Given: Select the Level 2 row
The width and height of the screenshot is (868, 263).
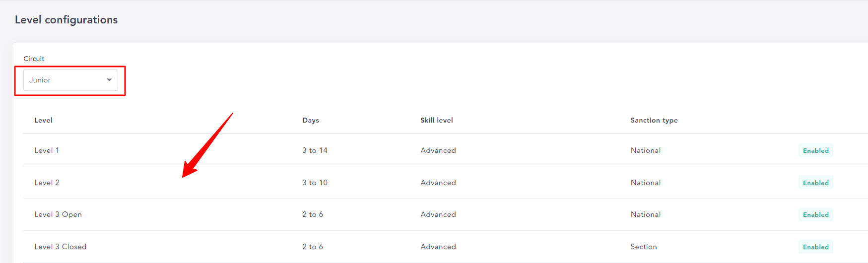Looking at the screenshot, I should 445,183.
